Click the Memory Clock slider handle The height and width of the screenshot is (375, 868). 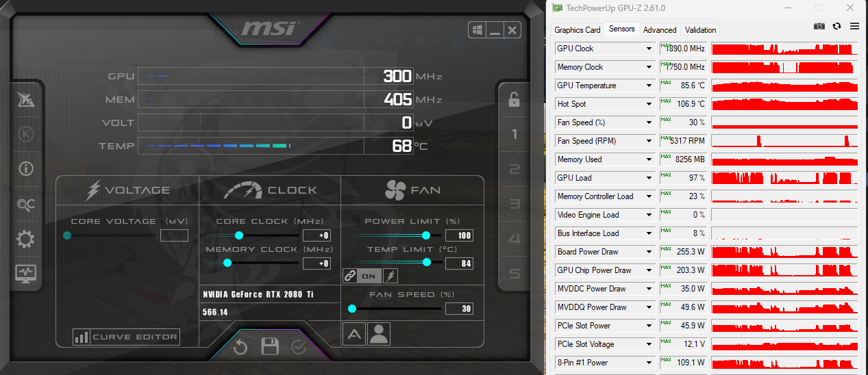pyautogui.click(x=227, y=263)
